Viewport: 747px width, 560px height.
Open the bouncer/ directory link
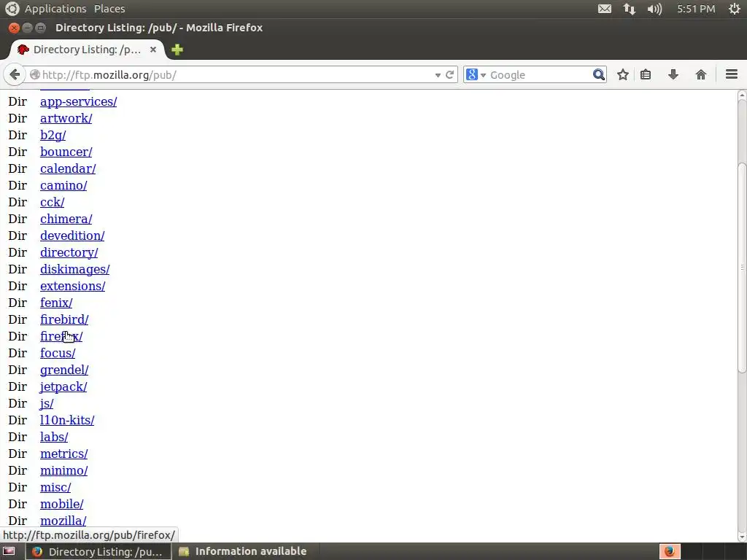point(66,152)
